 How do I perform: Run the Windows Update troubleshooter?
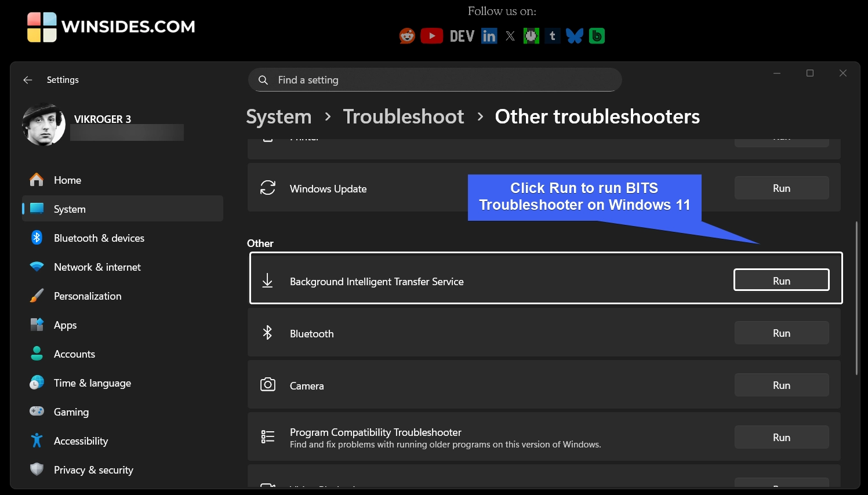click(x=781, y=188)
